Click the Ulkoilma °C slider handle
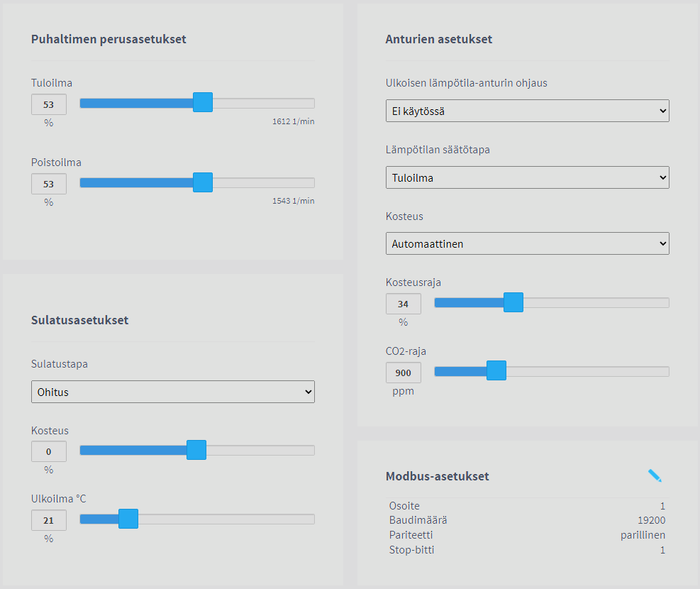The width and height of the screenshot is (700, 589). 128,519
